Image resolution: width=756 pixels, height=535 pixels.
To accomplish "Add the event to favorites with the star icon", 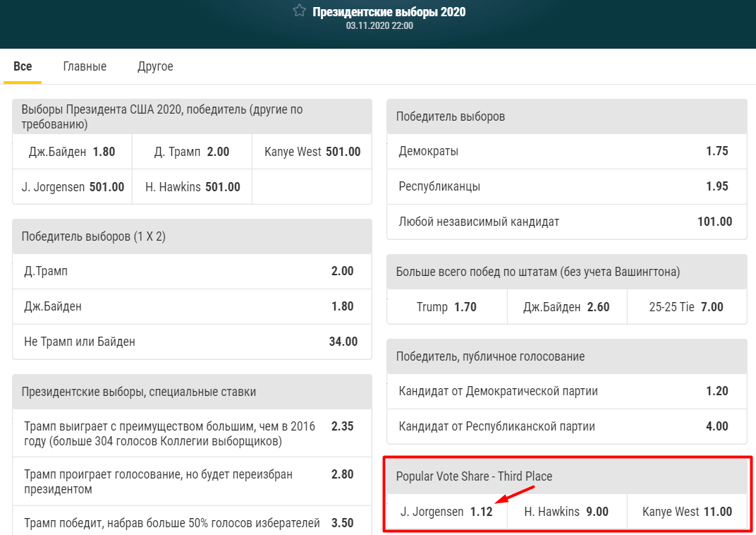I will coord(300,11).
